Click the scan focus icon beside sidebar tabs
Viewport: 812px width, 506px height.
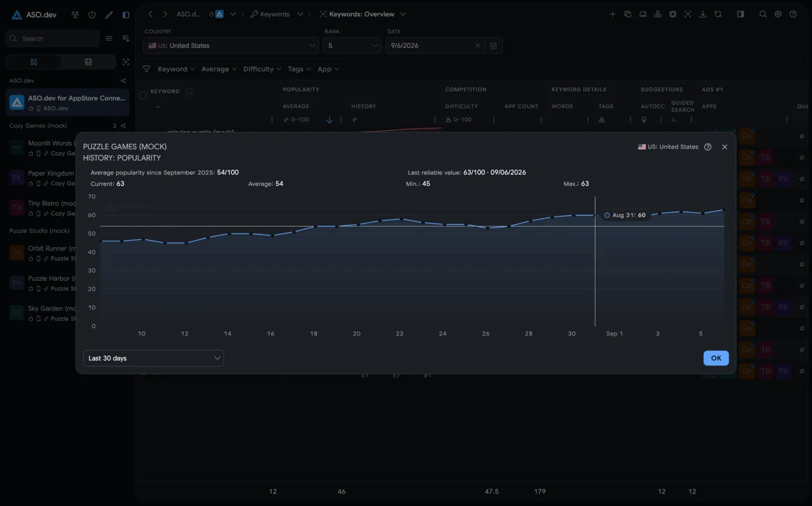126,62
